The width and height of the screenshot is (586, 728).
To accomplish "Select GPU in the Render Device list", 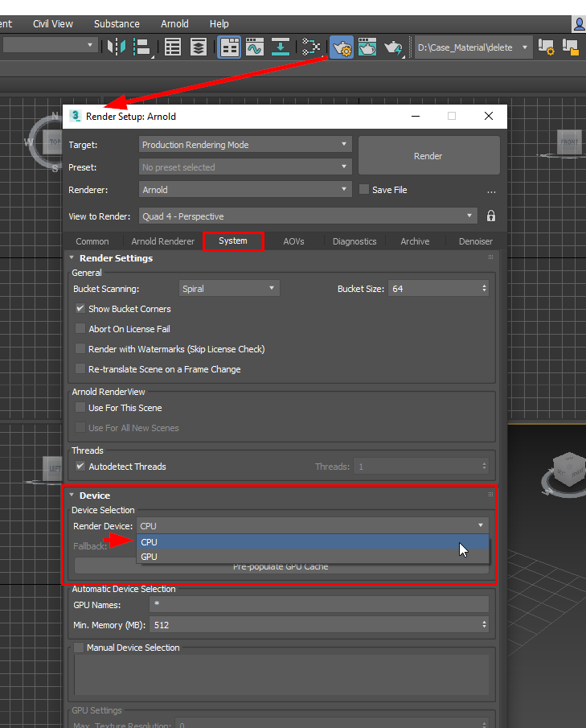I will pos(312,556).
